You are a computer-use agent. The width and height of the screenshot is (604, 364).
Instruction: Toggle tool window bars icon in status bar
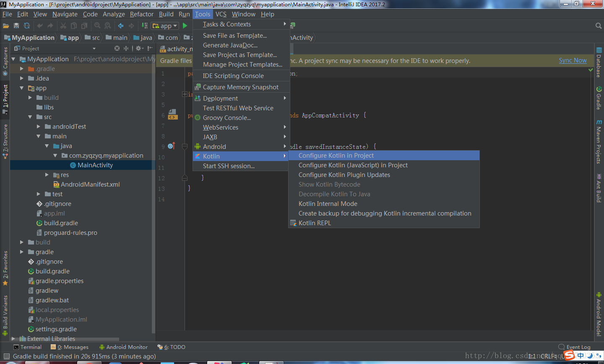click(x=6, y=356)
